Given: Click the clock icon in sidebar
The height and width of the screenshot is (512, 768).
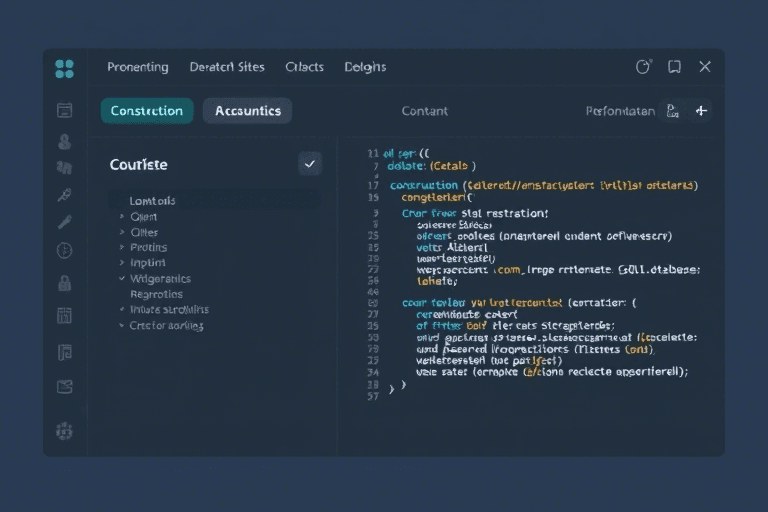Looking at the screenshot, I should point(64,250).
